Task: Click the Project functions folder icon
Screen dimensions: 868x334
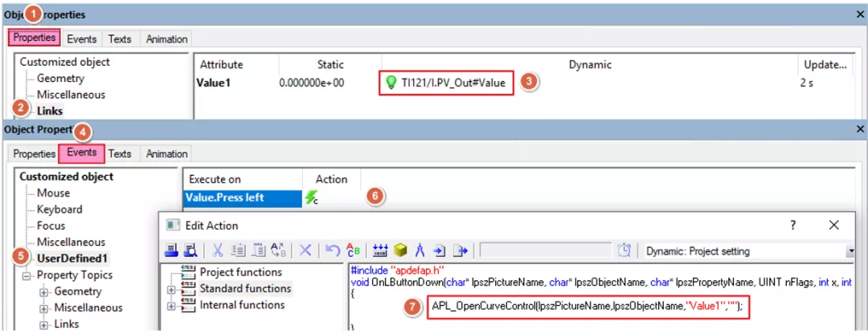Action: tap(188, 272)
